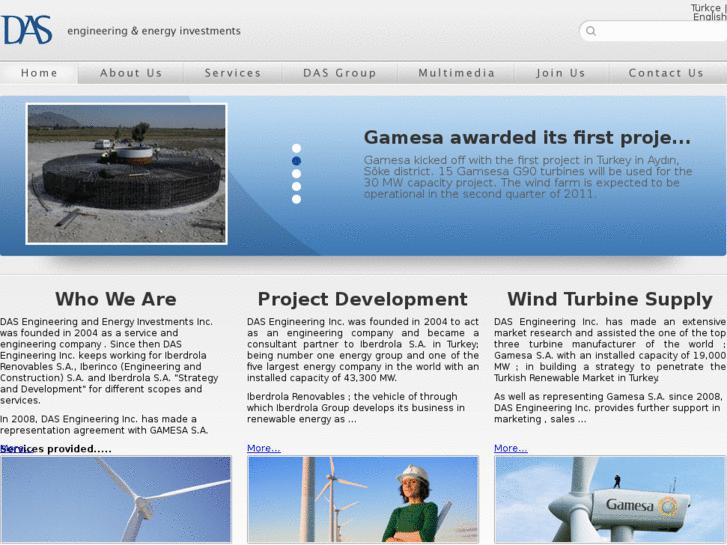Click the 'Wind Turbine Supply' heading

tap(610, 299)
